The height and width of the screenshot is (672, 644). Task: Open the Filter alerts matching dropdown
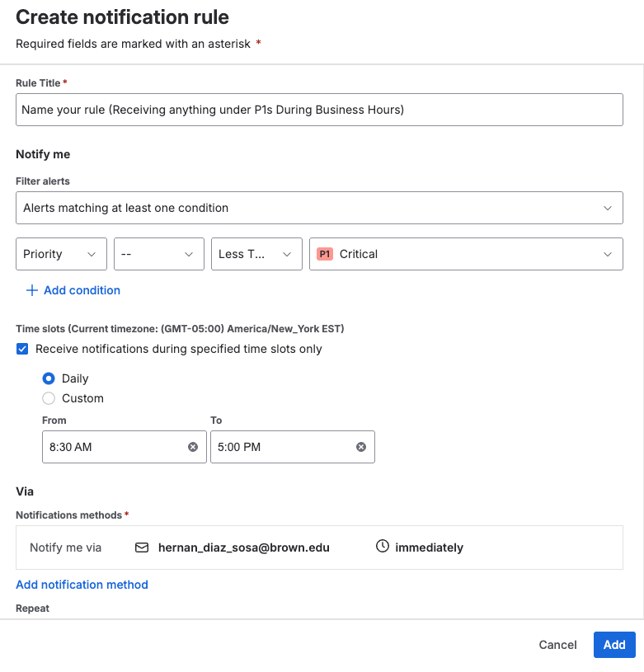[x=319, y=208]
